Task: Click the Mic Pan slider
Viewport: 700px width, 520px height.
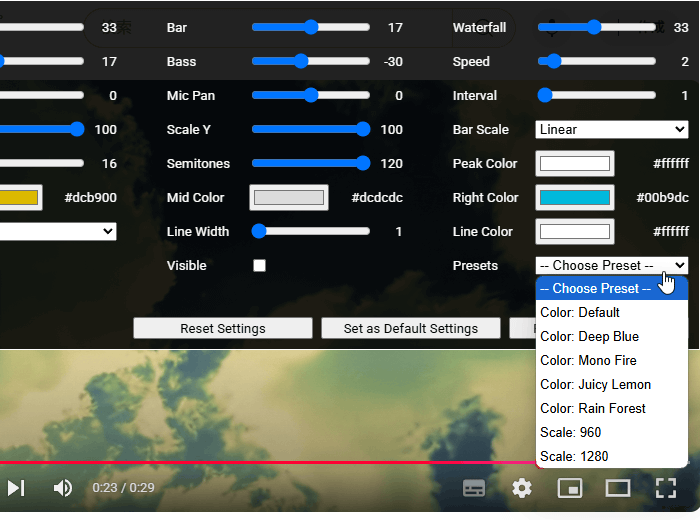Action: (x=311, y=95)
